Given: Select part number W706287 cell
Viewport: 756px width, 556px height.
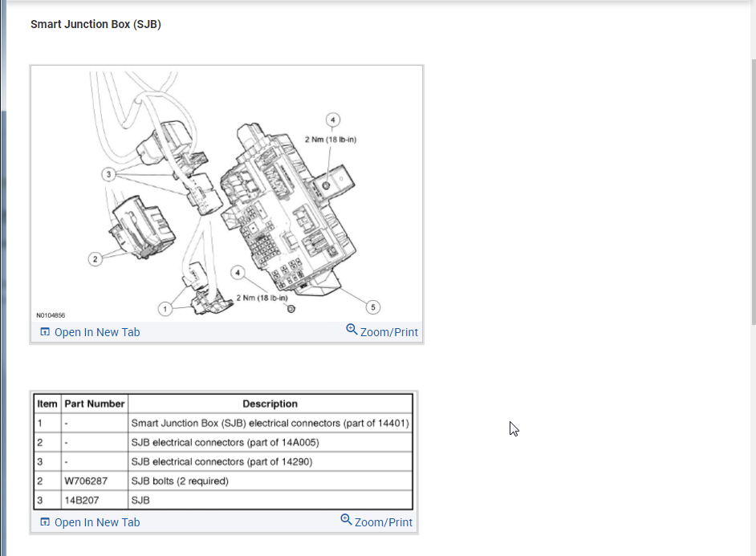Looking at the screenshot, I should coord(95,481).
